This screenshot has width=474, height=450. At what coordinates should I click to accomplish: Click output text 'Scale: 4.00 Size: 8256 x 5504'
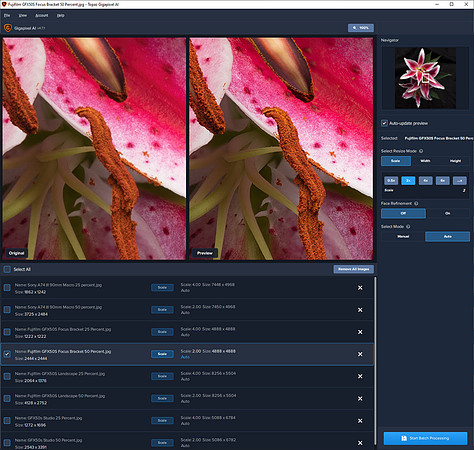pyautogui.click(x=208, y=373)
